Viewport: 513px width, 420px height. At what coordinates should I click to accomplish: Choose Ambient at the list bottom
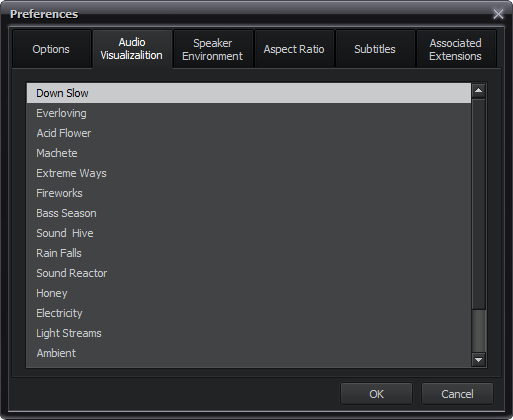249,353
